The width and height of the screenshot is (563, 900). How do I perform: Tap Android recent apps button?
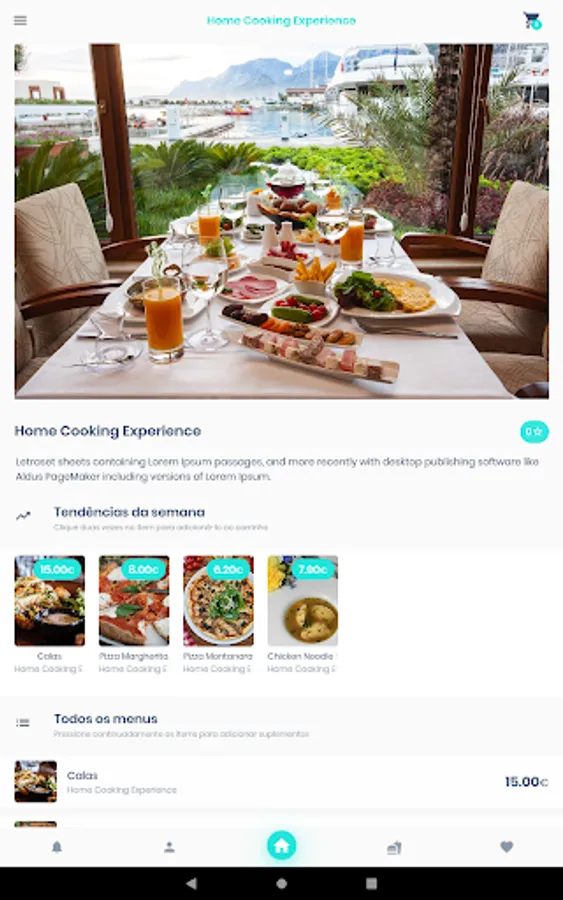371,883
